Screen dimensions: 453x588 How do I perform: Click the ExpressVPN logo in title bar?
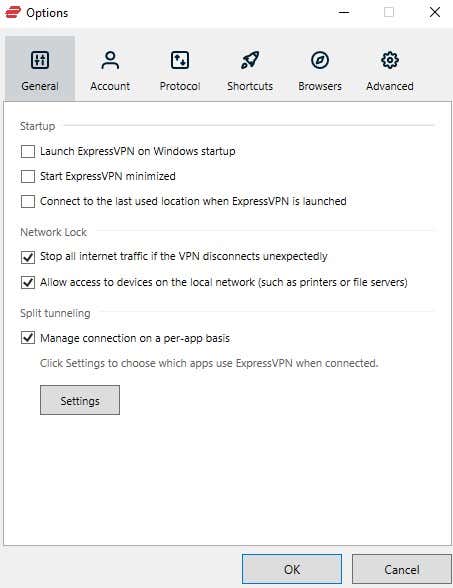coord(13,12)
